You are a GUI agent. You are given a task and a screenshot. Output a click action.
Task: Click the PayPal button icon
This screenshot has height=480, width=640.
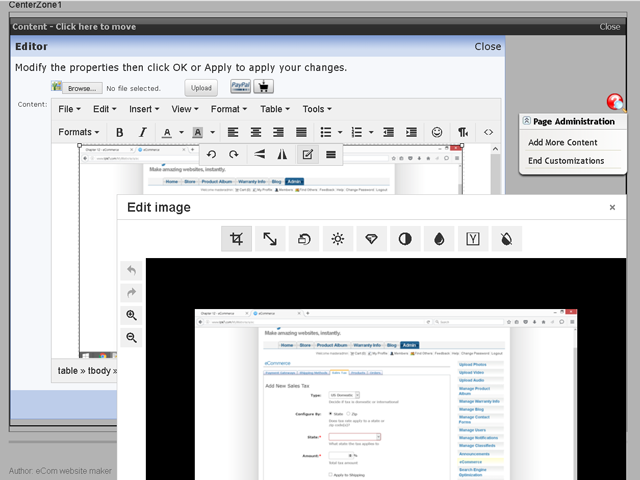[240, 87]
